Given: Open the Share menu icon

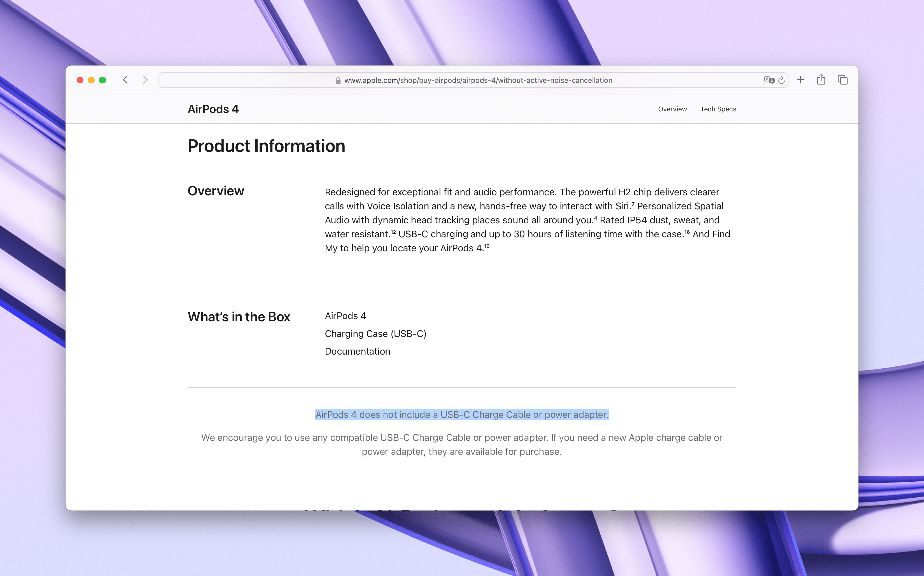Looking at the screenshot, I should click(x=821, y=79).
